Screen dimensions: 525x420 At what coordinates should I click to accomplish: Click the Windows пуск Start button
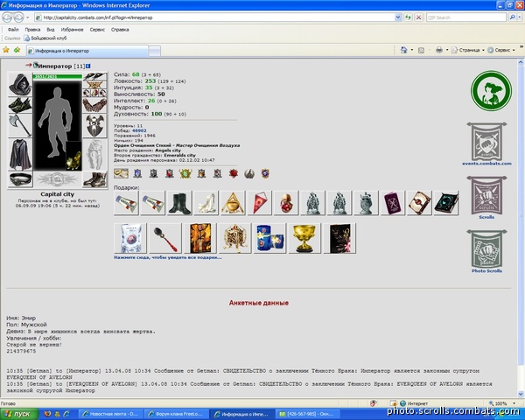point(18,414)
